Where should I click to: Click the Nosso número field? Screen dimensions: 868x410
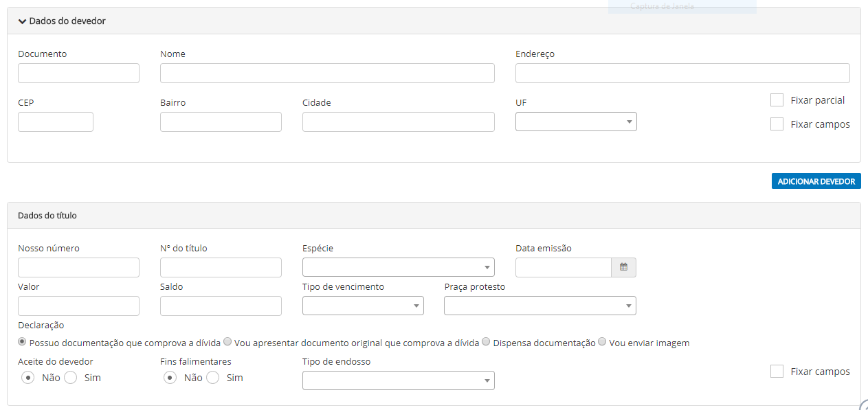78,267
